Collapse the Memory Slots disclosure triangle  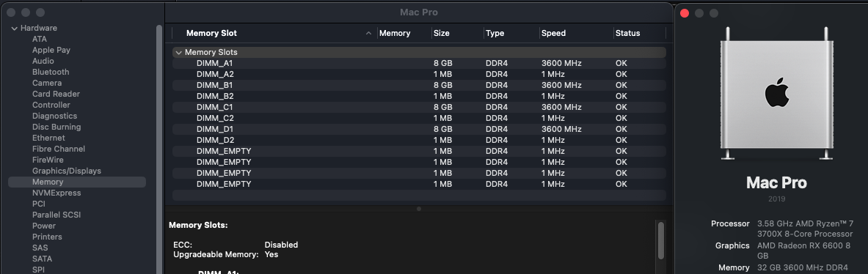point(178,53)
